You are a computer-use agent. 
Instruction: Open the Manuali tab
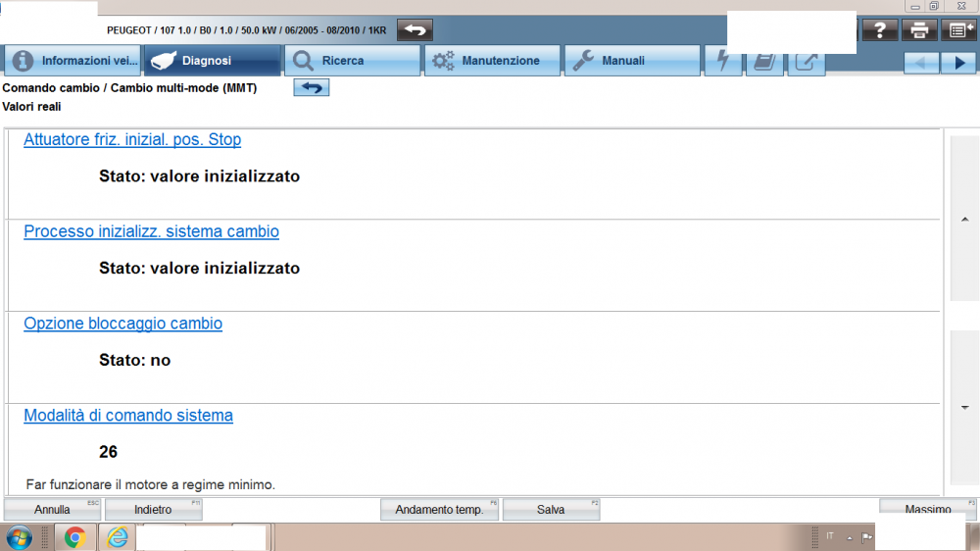(632, 61)
